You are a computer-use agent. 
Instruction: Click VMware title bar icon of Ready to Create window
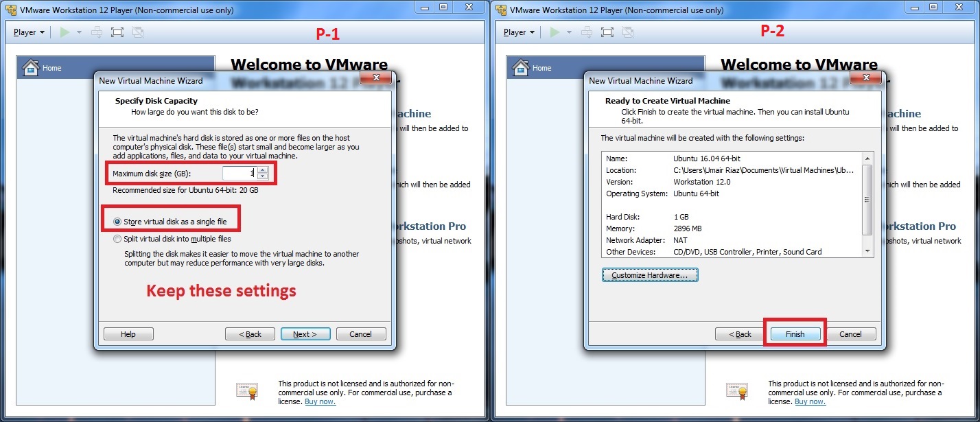tap(500, 10)
